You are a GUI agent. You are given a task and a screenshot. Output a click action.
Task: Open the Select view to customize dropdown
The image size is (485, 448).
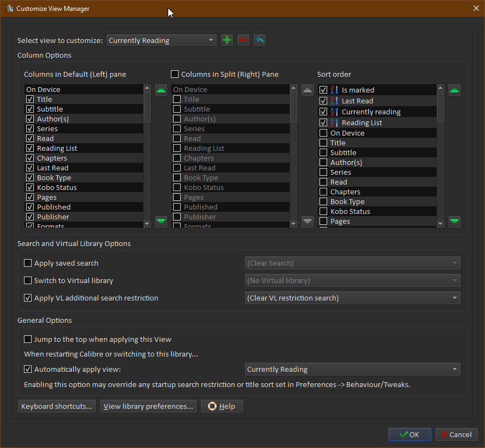coord(161,40)
